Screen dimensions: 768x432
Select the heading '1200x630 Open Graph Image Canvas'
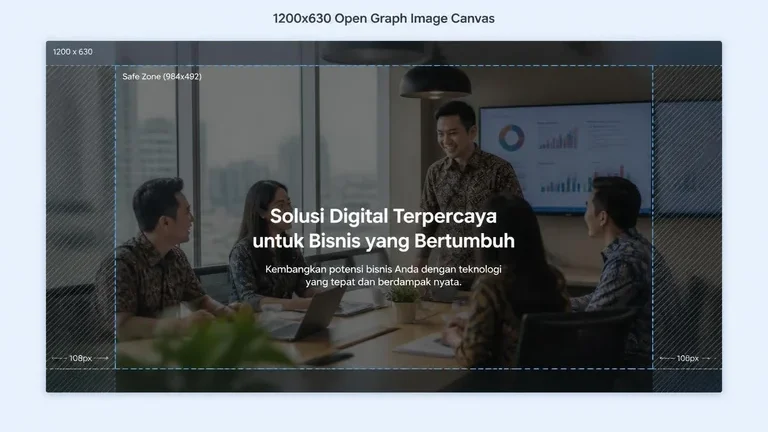384,19
